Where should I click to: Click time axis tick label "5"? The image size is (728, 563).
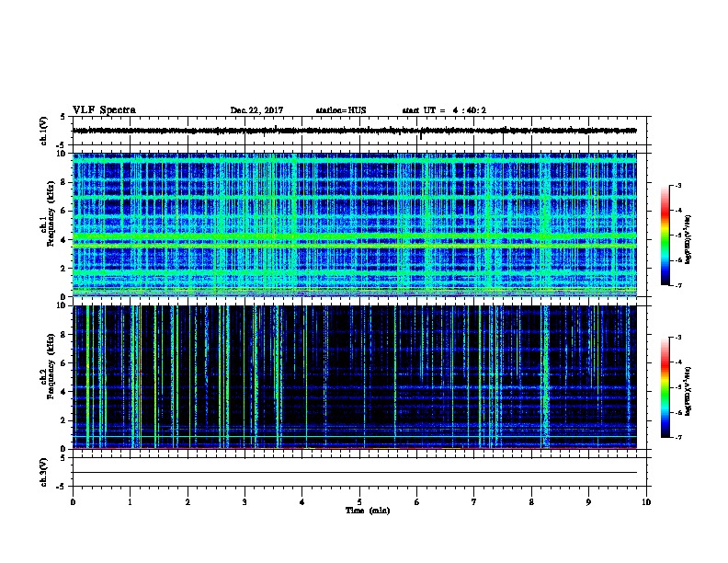(x=359, y=502)
